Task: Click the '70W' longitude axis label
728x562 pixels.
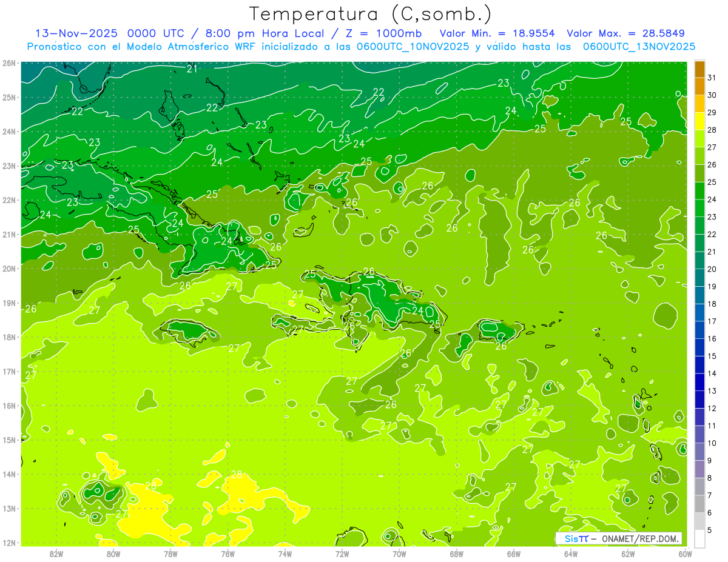Action: click(399, 554)
